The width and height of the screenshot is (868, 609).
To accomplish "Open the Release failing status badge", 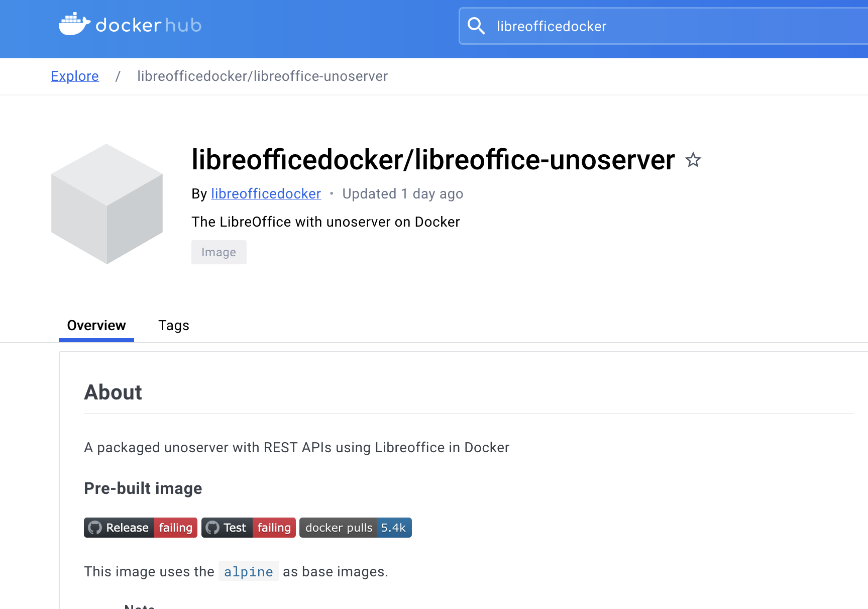I will point(141,528).
